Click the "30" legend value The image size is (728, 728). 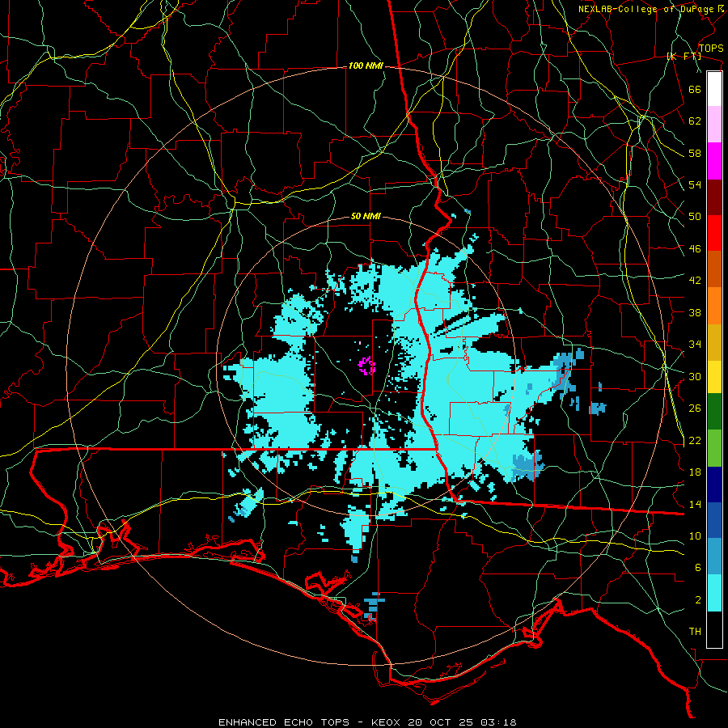(695, 376)
